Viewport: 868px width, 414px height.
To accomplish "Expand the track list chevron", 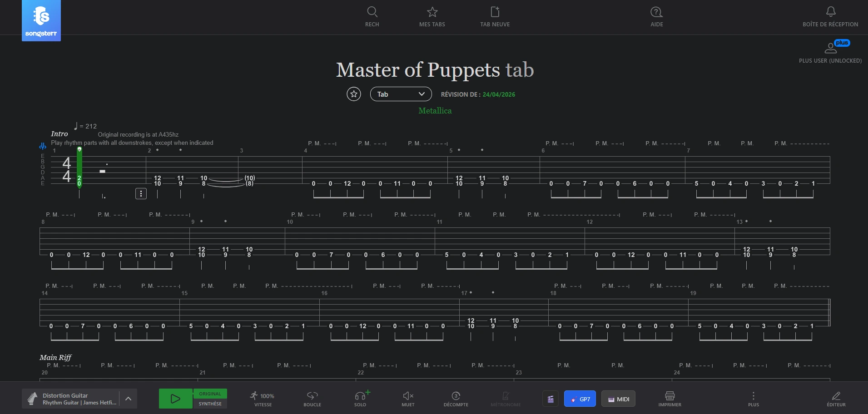I will point(128,399).
